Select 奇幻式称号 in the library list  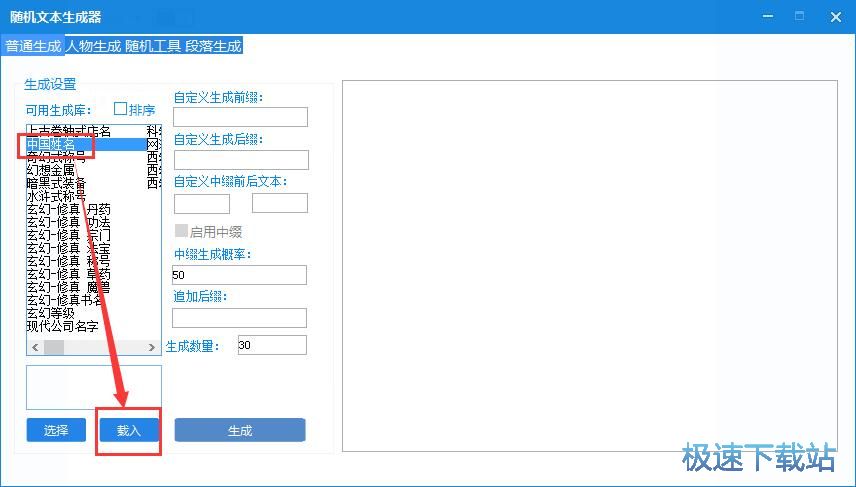pos(56,157)
